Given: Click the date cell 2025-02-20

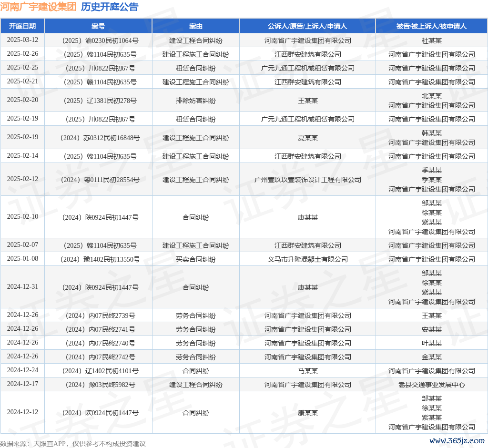Looking at the screenshot, I should point(22,100).
